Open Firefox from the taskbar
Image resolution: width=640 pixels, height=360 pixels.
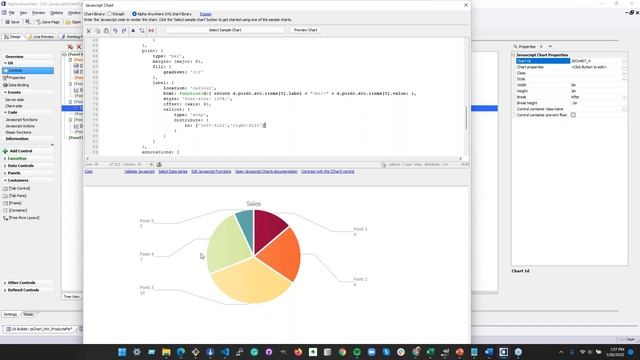298,352
